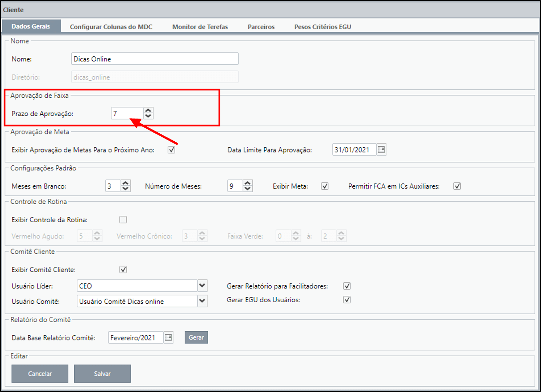Viewport: 541px width, 392px height.
Task: Increase Faixa Verde starting value
Action: [x=296, y=233]
